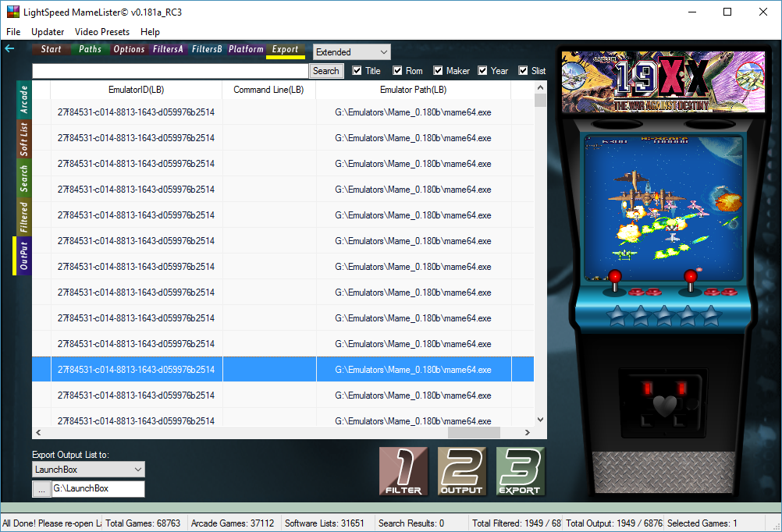
Task: Click Total Games: 68763 in status bar
Action: (143, 523)
